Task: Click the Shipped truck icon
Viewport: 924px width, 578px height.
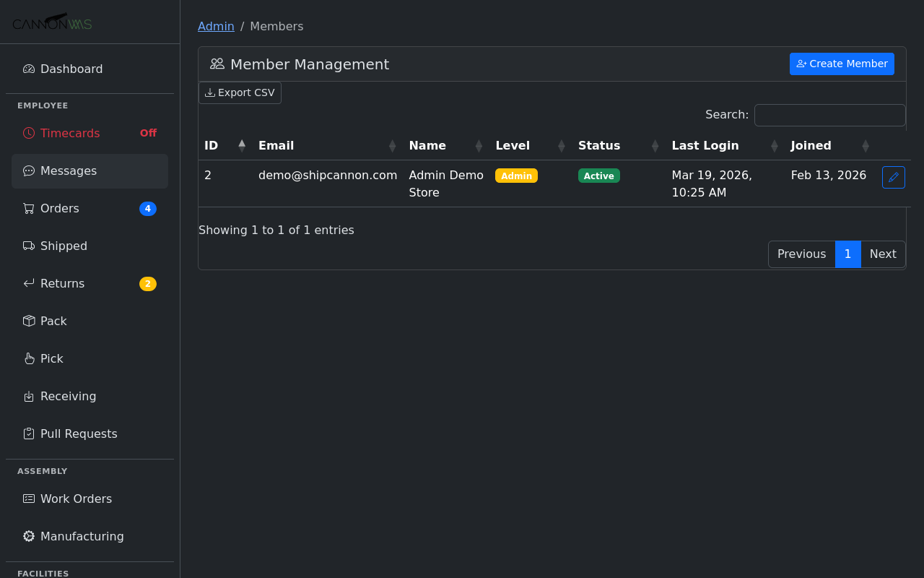Action: [x=29, y=246]
